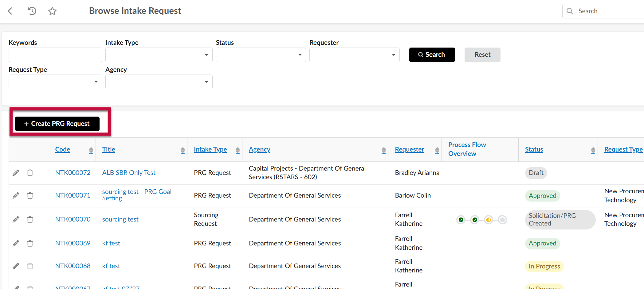Open the Intake Type filter dropdown

159,55
